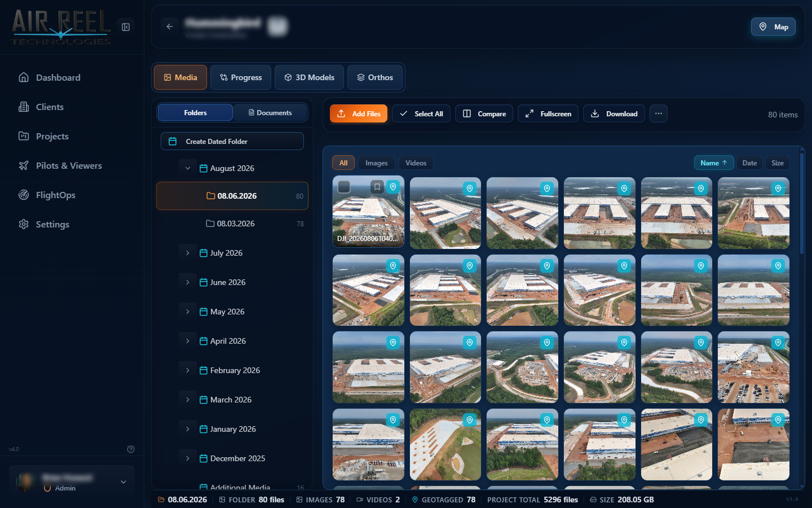Viewport: 812px width, 508px height.
Task: Open the more options ellipsis button
Action: pos(659,113)
